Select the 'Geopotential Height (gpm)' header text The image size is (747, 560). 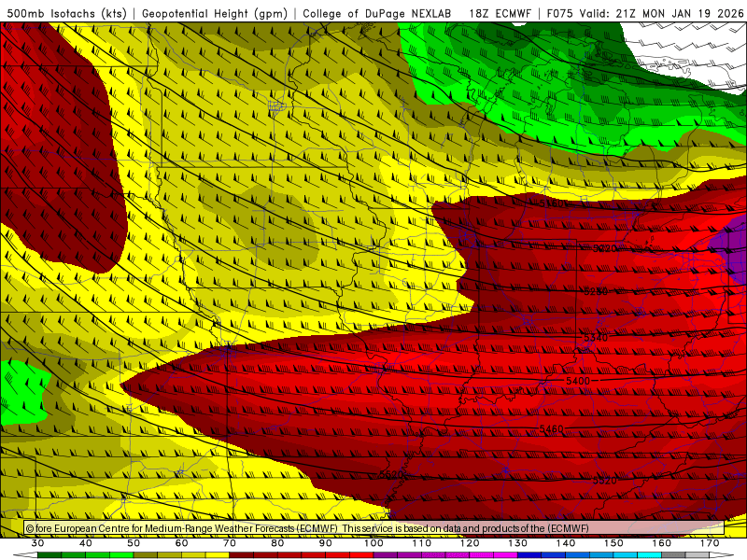click(x=215, y=13)
